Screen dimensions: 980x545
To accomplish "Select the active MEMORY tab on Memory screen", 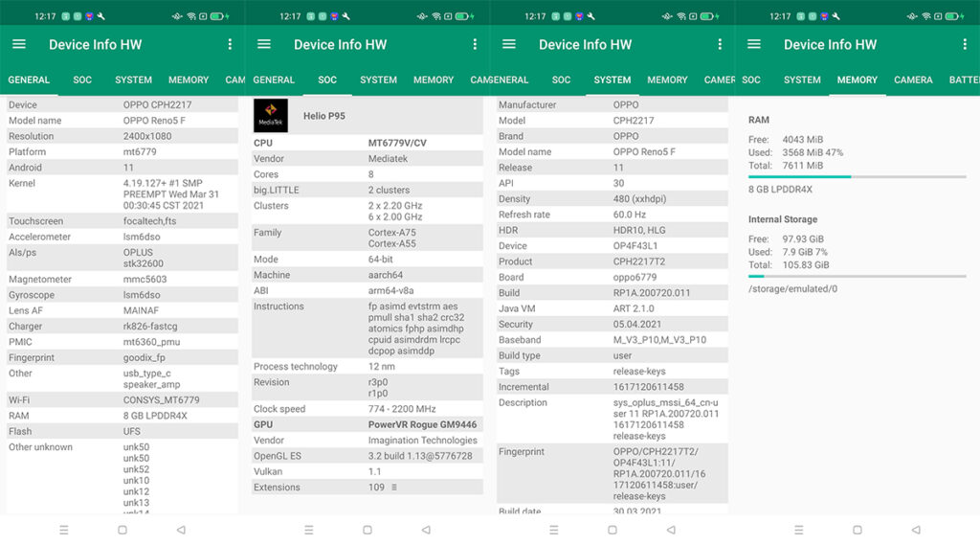I will pyautogui.click(x=857, y=80).
